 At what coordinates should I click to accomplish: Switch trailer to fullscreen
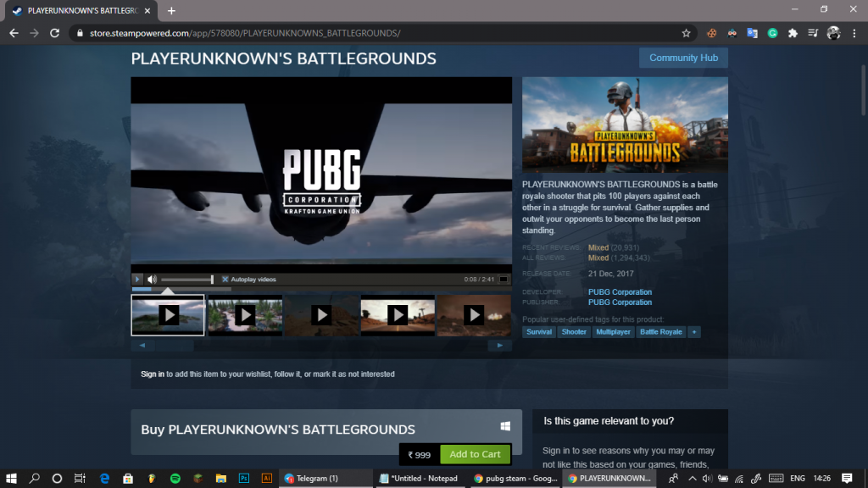pos(504,280)
